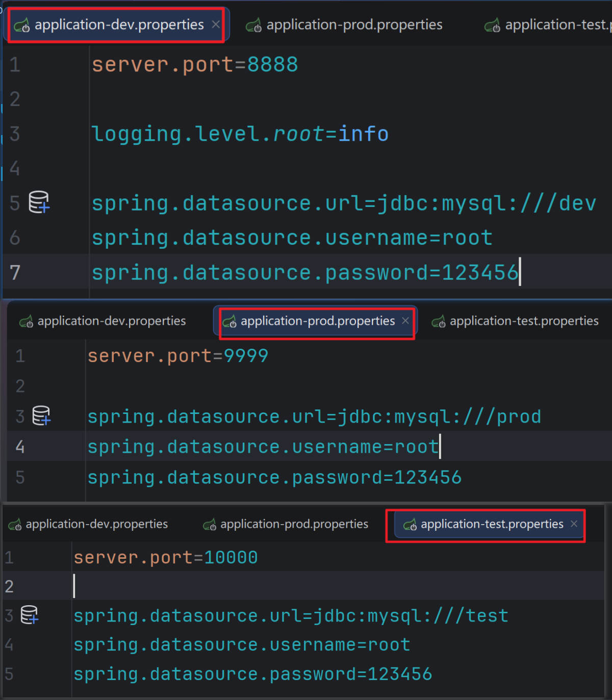Click database gutter icon beside jdbc:mysql:///dev line

pos(39,202)
